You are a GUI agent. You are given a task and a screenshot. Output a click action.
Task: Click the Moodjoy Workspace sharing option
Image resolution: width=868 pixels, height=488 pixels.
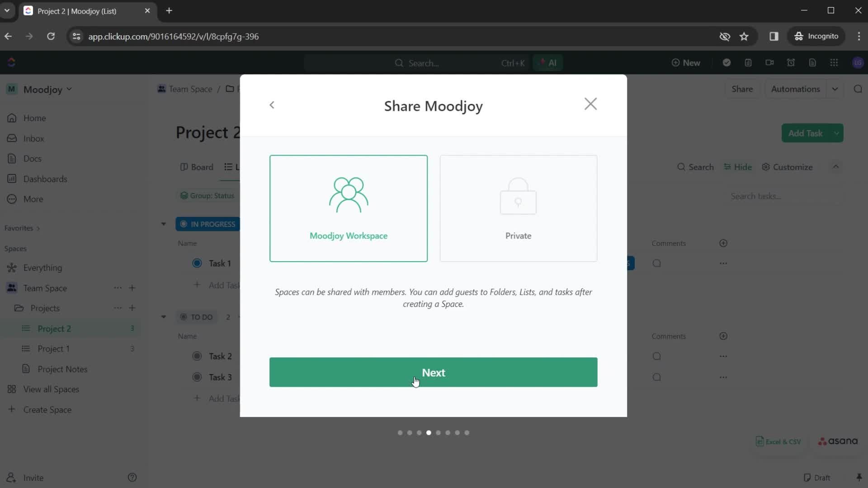348,208
